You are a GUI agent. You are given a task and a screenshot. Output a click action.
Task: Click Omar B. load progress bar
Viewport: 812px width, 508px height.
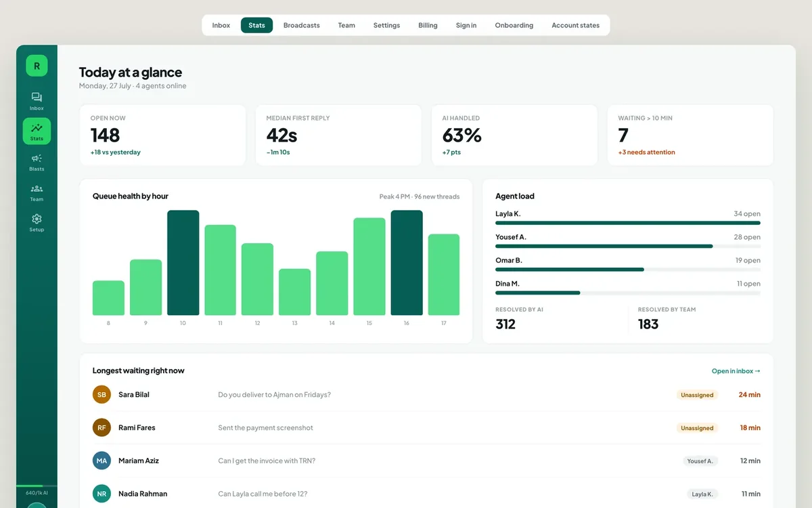pyautogui.click(x=628, y=270)
